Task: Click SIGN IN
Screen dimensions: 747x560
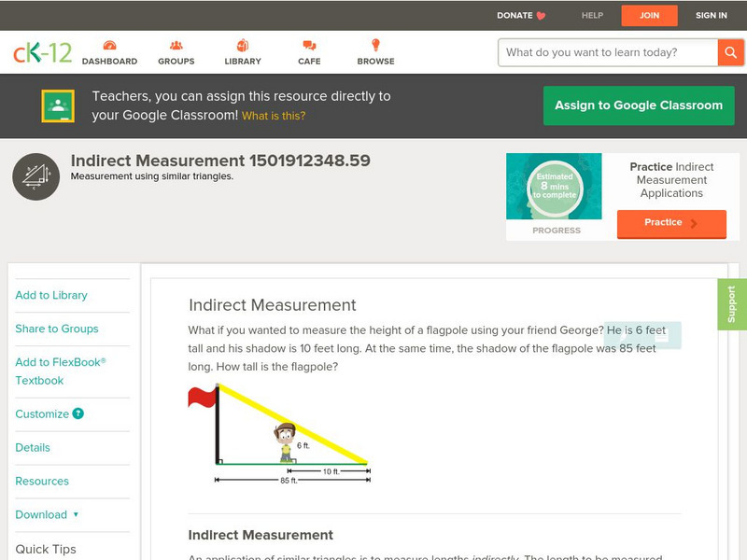Action: click(x=712, y=16)
